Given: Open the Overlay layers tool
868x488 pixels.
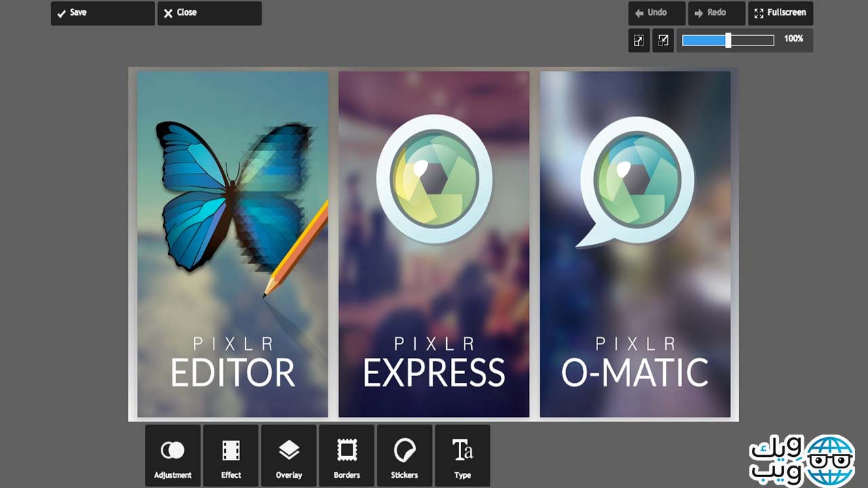Looking at the screenshot, I should pyautogui.click(x=289, y=455).
